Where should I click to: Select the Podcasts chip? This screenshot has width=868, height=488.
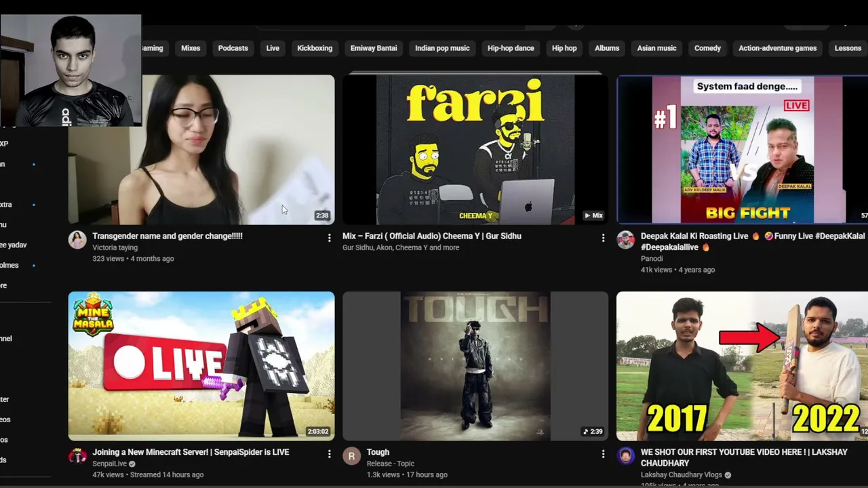pyautogui.click(x=233, y=48)
